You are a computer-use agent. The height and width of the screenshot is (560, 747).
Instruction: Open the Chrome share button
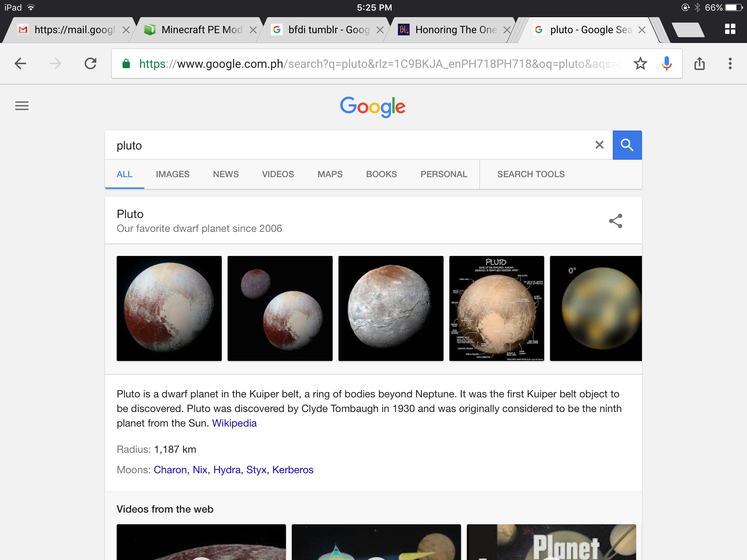click(x=699, y=63)
